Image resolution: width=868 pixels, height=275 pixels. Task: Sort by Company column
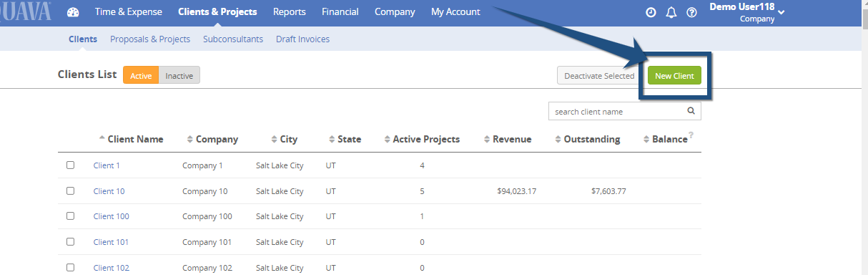[212, 139]
